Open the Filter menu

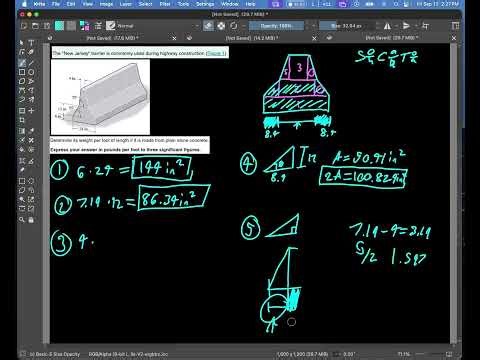[165, 4]
